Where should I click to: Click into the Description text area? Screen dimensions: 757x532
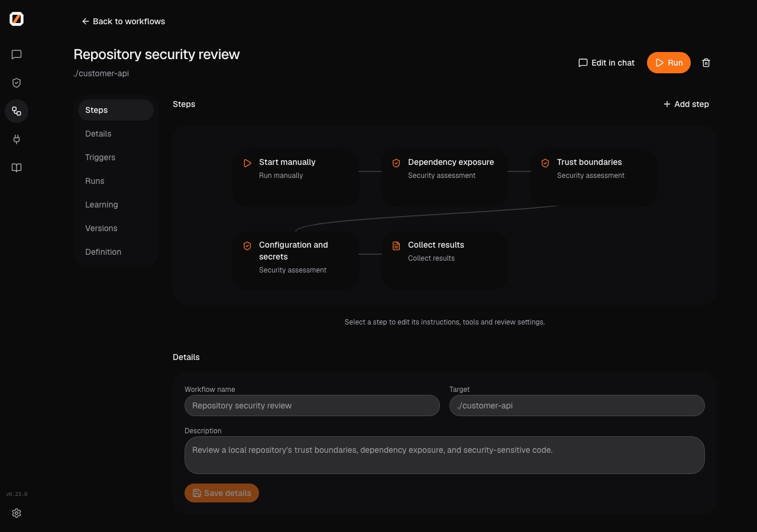445,455
